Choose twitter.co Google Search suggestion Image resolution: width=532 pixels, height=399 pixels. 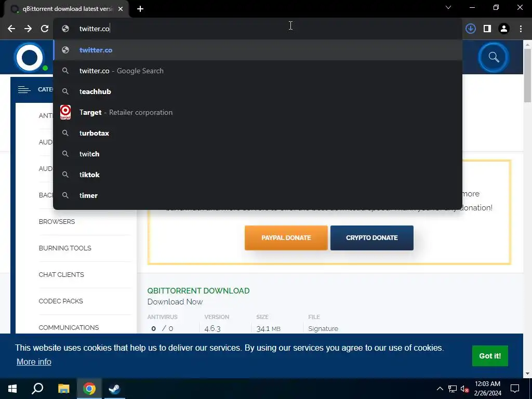pos(258,71)
